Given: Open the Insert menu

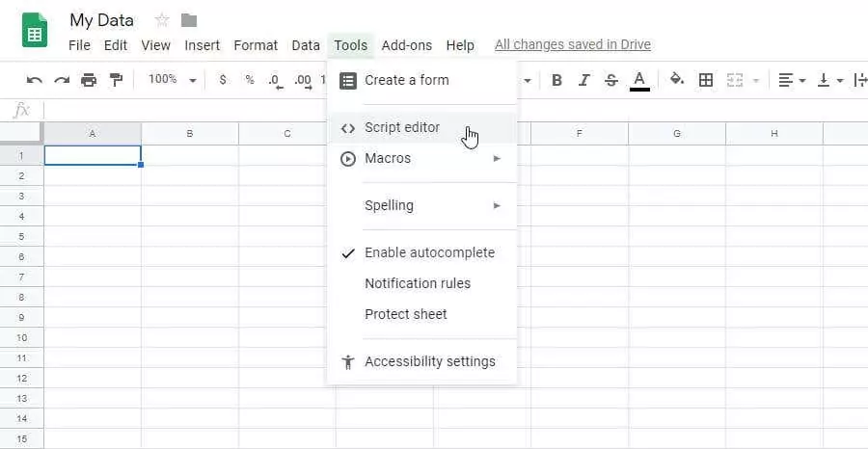Looking at the screenshot, I should click(x=203, y=45).
